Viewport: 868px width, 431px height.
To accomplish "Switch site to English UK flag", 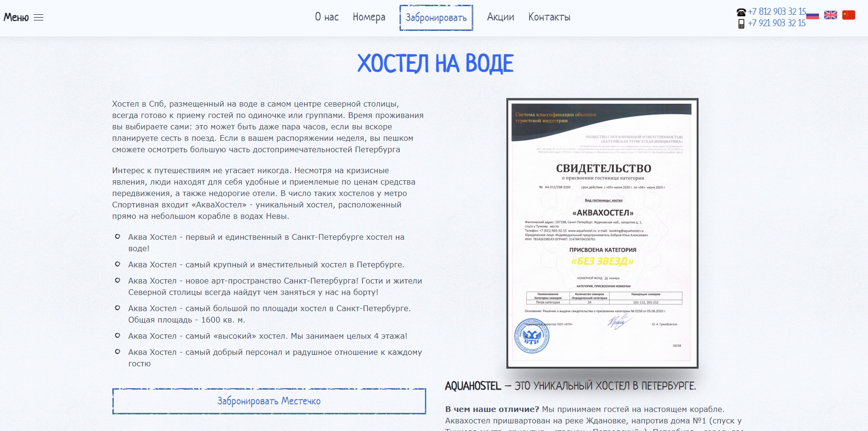I will (830, 15).
